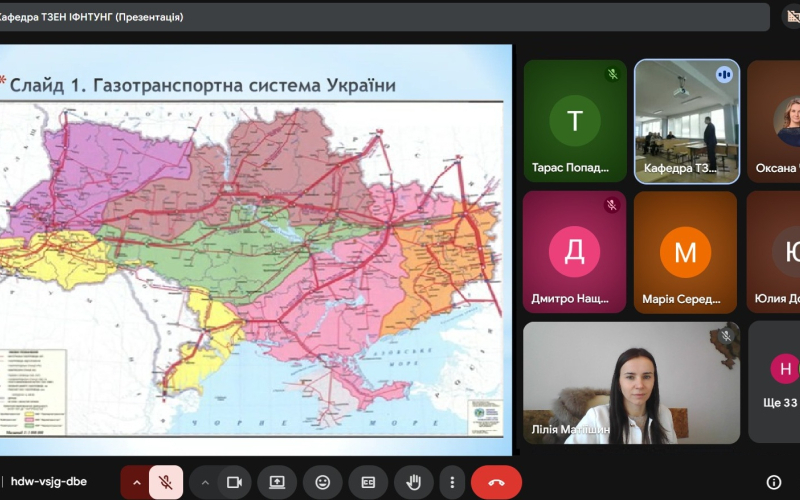The image size is (800, 500).
Task: Select the Кафедра ТЗ video tile
Action: tap(687, 121)
